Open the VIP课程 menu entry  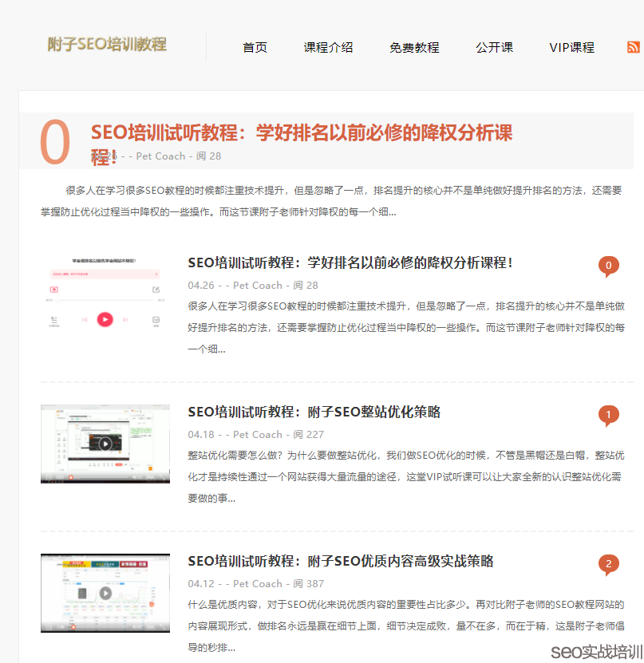pyautogui.click(x=571, y=48)
